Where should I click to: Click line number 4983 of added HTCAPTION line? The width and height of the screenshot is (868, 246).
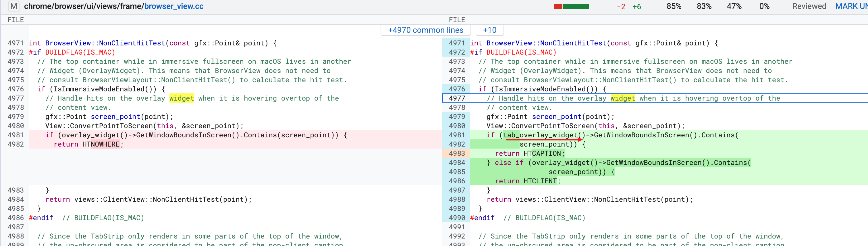coord(457,153)
